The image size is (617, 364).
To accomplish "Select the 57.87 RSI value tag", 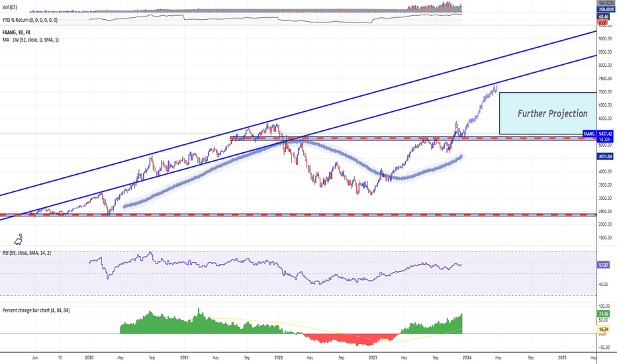I will point(603,263).
